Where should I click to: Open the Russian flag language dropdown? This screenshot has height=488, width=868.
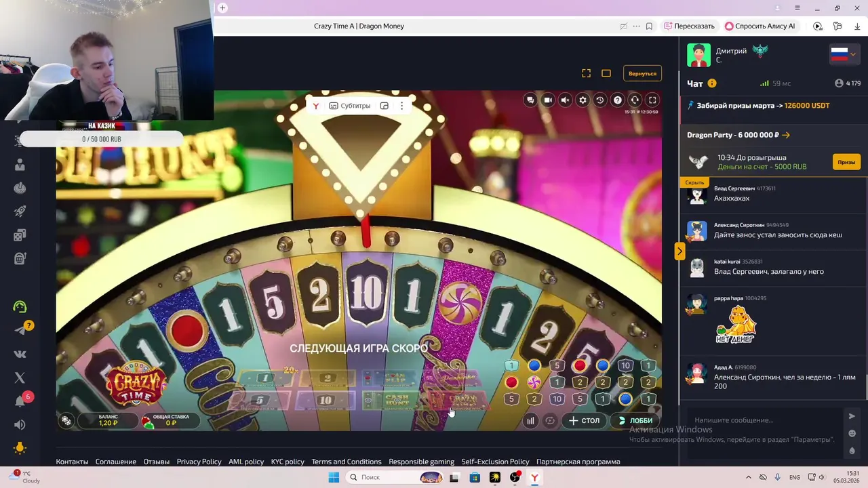(844, 55)
